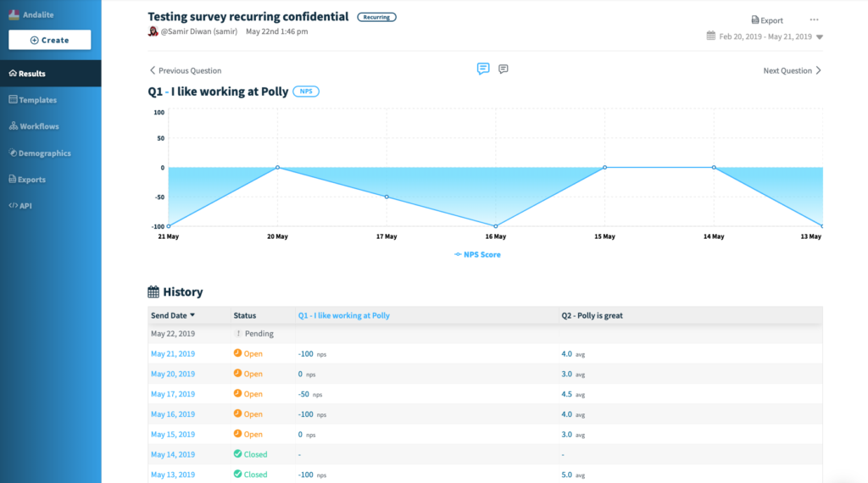
Task: Click the -50 nps value for May 17
Action: (x=310, y=395)
